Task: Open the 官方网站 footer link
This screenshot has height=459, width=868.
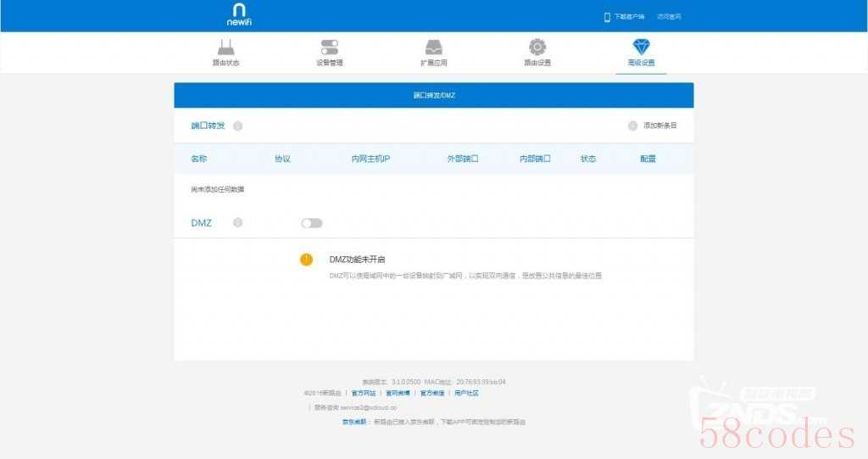Action: (x=363, y=393)
